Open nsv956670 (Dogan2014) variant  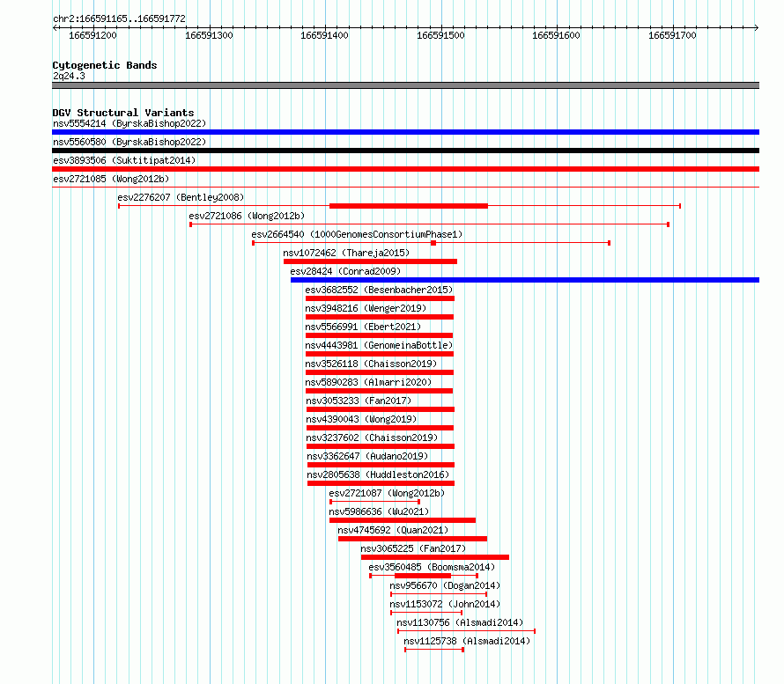(x=445, y=585)
